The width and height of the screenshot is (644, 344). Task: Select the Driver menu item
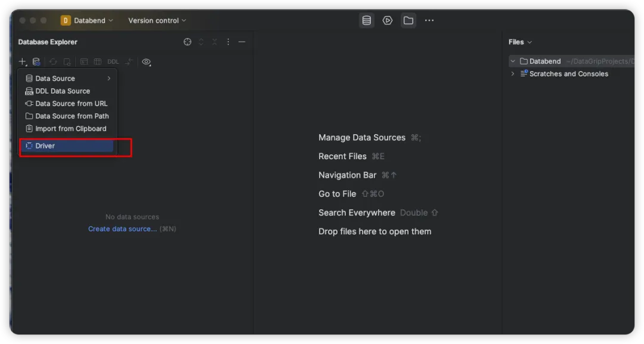(67, 145)
